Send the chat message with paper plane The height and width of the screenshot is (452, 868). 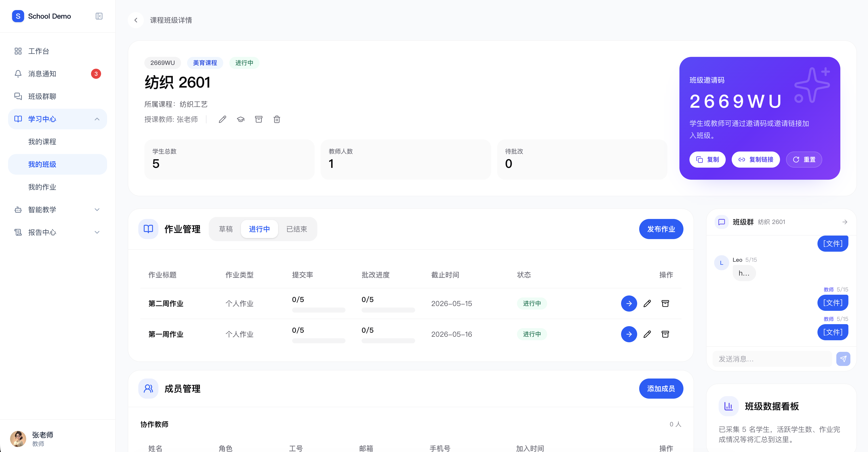pos(843,359)
